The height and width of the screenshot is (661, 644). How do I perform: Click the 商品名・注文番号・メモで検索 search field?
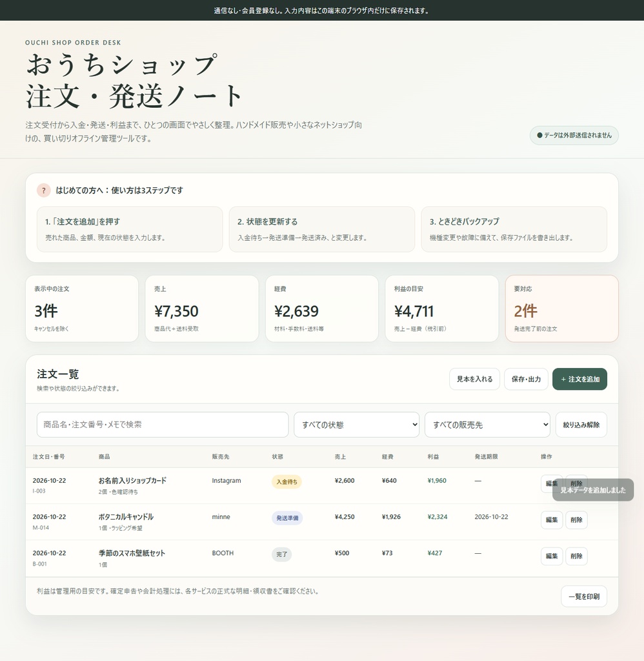(x=163, y=425)
